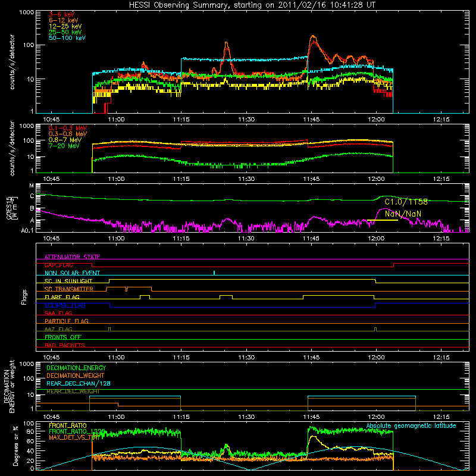
Task: Click 11:00 tick label under Flags panel
Action: (x=116, y=358)
